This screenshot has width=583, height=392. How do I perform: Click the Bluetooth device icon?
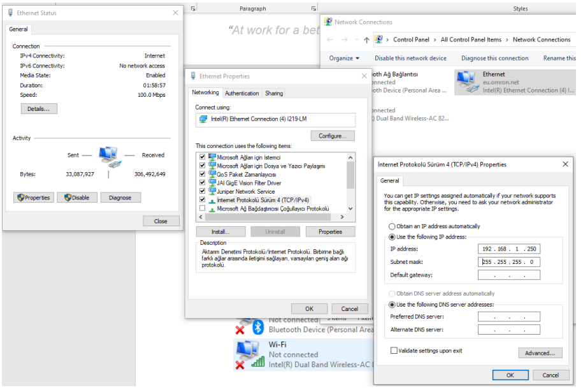point(258,327)
